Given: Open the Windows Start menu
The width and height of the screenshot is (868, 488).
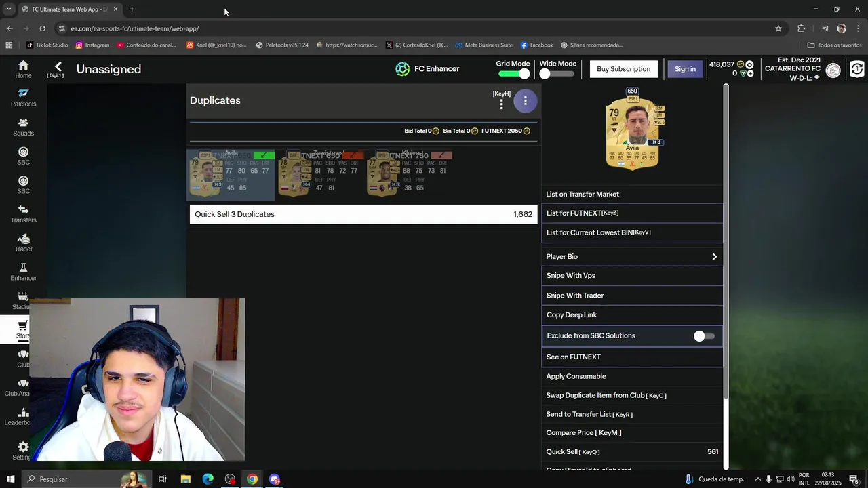Looking at the screenshot, I should click(x=10, y=479).
